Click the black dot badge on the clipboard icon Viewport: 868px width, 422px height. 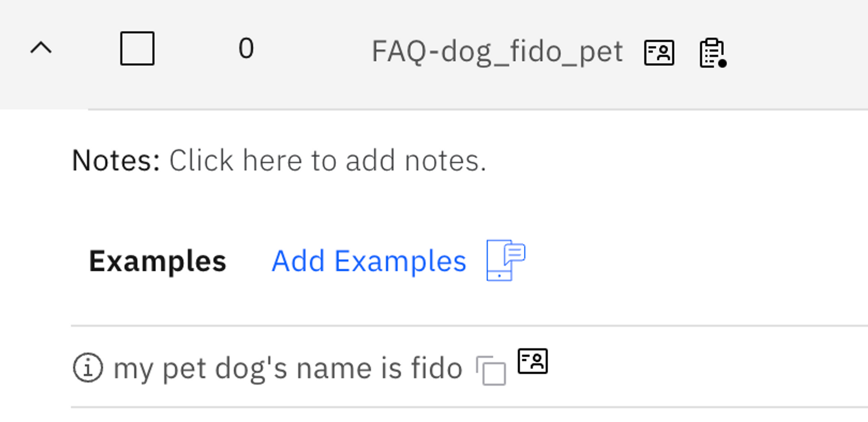pos(722,63)
